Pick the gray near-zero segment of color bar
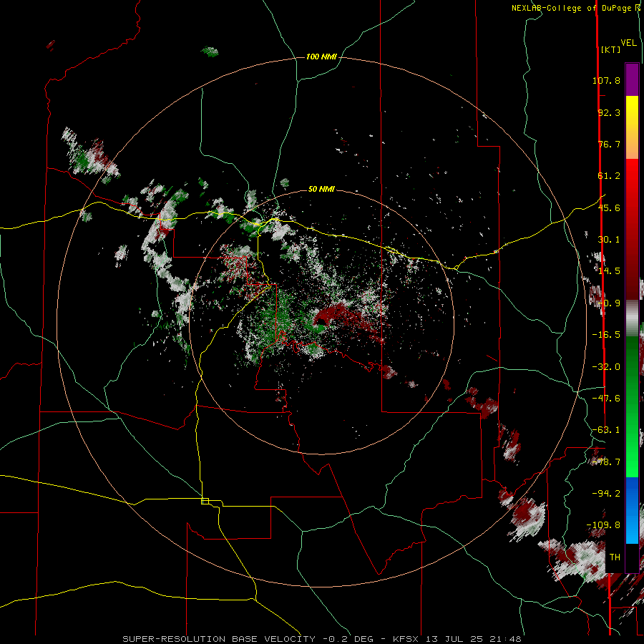Image resolution: width=644 pixels, height=644 pixels. tap(632, 318)
